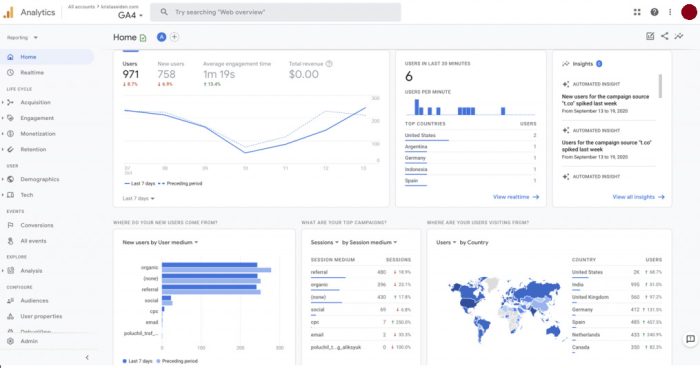The height and width of the screenshot is (368, 700).
Task: Click the search field 'Try searching Web overview'
Action: [x=275, y=12]
